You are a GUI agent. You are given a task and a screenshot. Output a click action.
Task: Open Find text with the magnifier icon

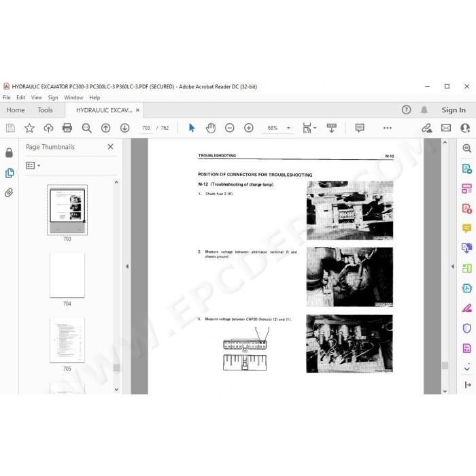point(86,128)
